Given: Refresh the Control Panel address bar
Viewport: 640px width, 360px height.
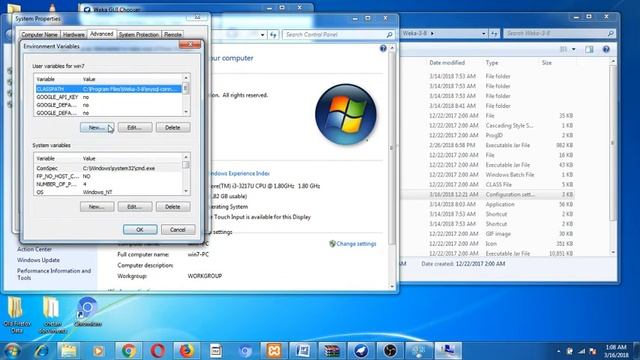Looking at the screenshot, I should (x=273, y=35).
